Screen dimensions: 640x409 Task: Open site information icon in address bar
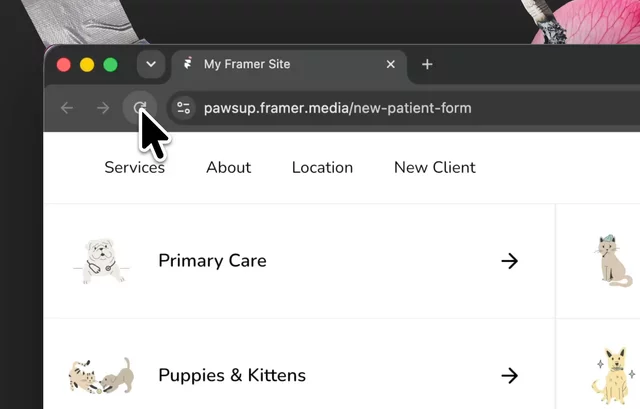point(183,108)
